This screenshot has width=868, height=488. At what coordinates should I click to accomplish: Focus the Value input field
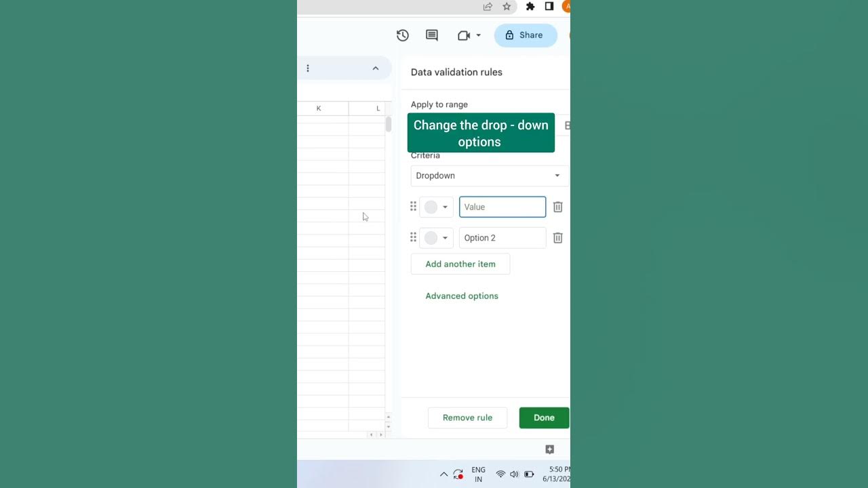click(x=502, y=207)
